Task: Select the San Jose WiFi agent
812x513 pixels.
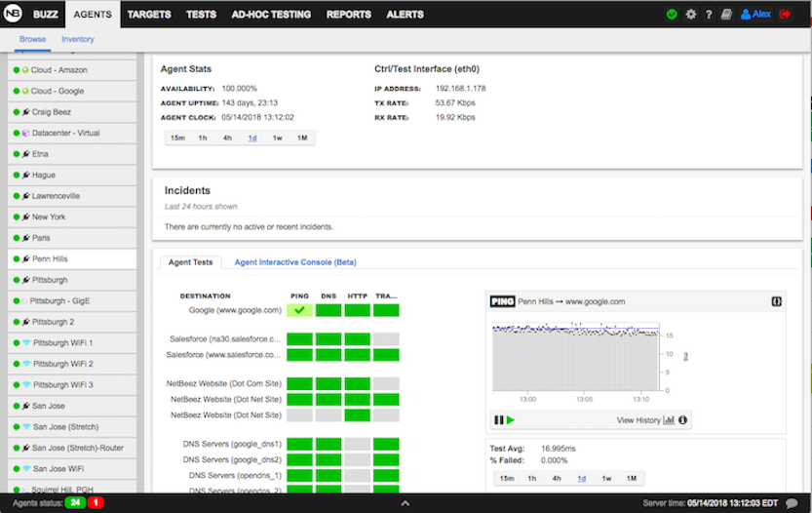Action: [x=72, y=469]
